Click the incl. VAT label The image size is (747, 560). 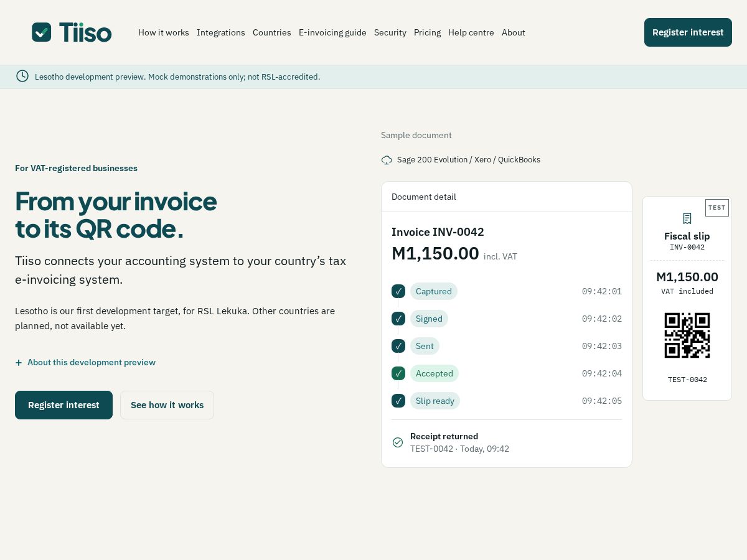(500, 256)
